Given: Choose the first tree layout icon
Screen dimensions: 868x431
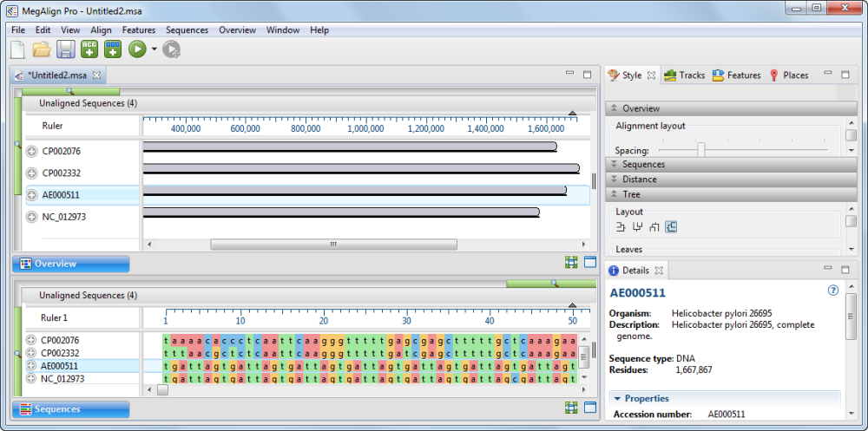Looking at the screenshot, I should click(621, 227).
